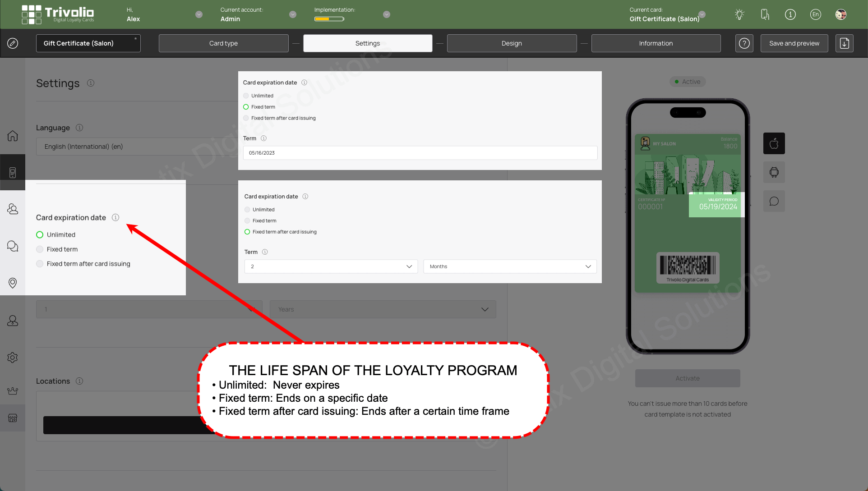Viewport: 868px width, 491px height.
Task: Open the dimmed term number dropdown showing 1
Action: (x=149, y=309)
